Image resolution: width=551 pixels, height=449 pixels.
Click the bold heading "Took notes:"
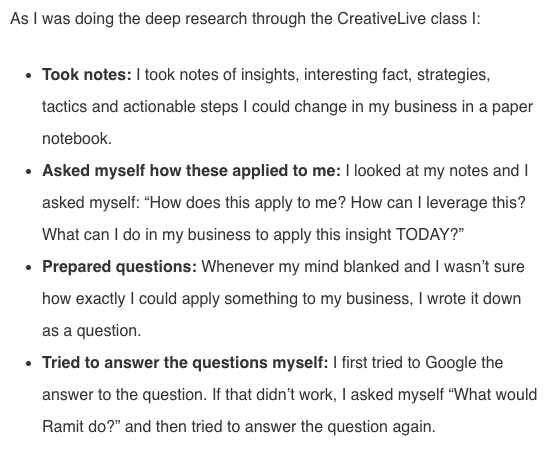click(x=87, y=75)
